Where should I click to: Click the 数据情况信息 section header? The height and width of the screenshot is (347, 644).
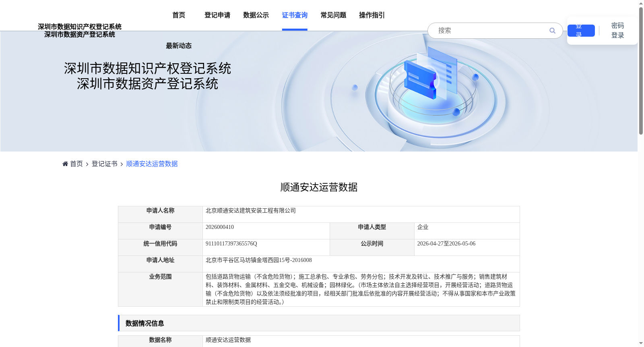coord(319,323)
